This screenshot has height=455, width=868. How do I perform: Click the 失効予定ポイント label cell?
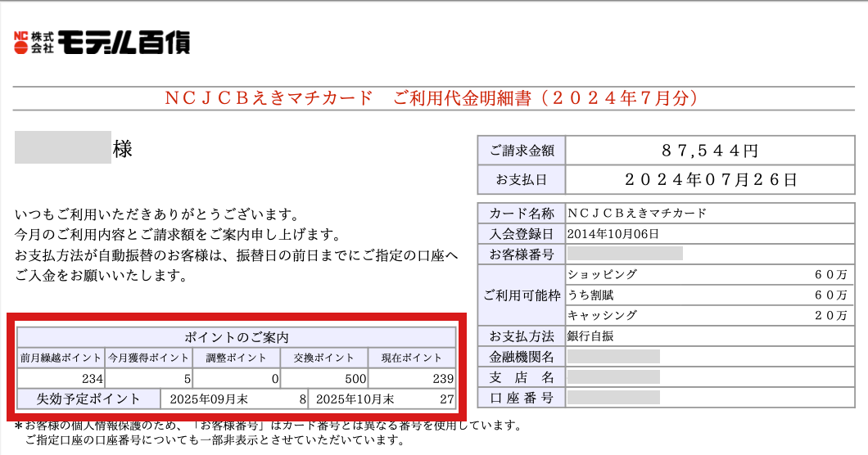[x=88, y=399]
